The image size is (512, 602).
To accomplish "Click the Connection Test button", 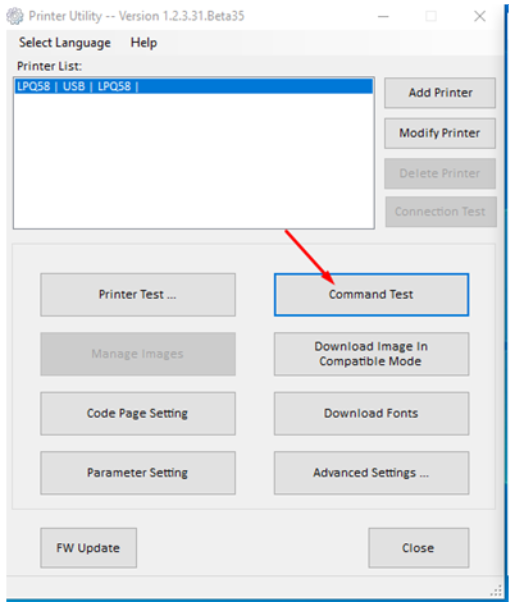I will pyautogui.click(x=441, y=212).
